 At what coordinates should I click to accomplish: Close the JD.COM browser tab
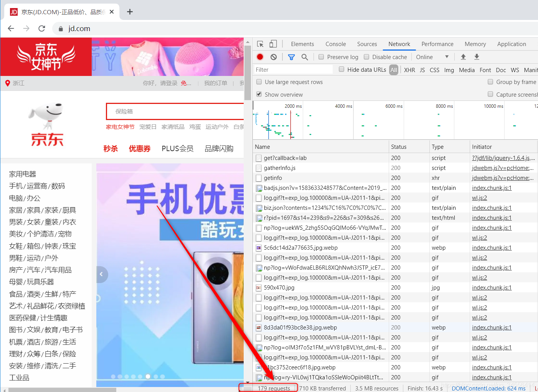112,12
